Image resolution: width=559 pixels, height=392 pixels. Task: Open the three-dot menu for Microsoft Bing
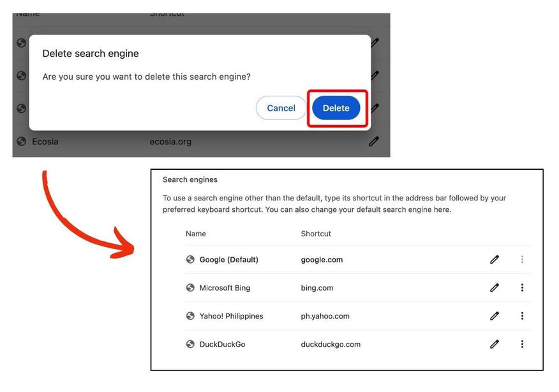pyautogui.click(x=522, y=287)
